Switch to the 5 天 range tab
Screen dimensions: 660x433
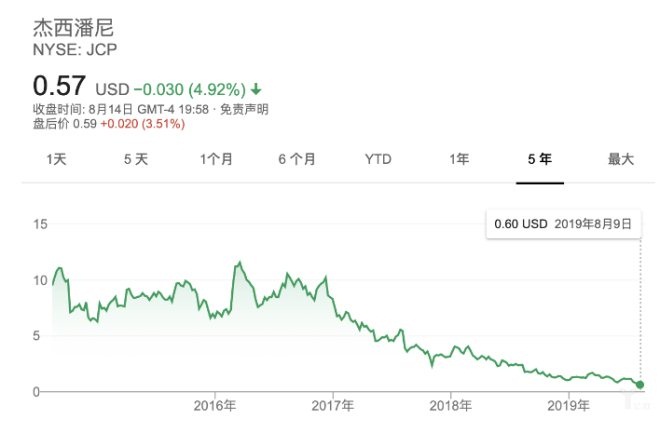point(136,159)
